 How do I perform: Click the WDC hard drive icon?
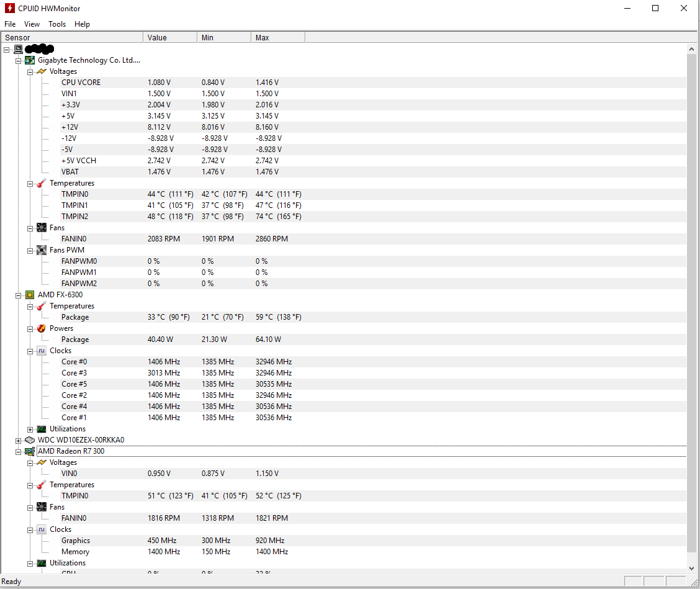pyautogui.click(x=30, y=440)
